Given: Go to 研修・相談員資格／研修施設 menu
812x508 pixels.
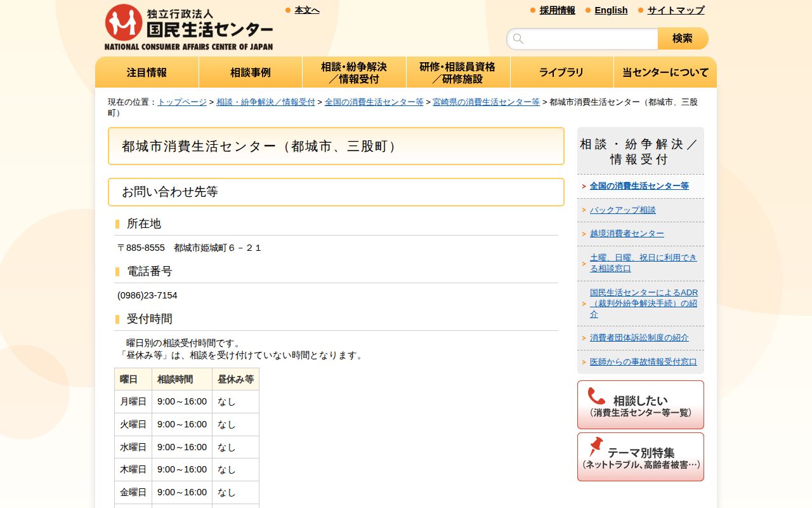Looking at the screenshot, I should pyautogui.click(x=457, y=72).
